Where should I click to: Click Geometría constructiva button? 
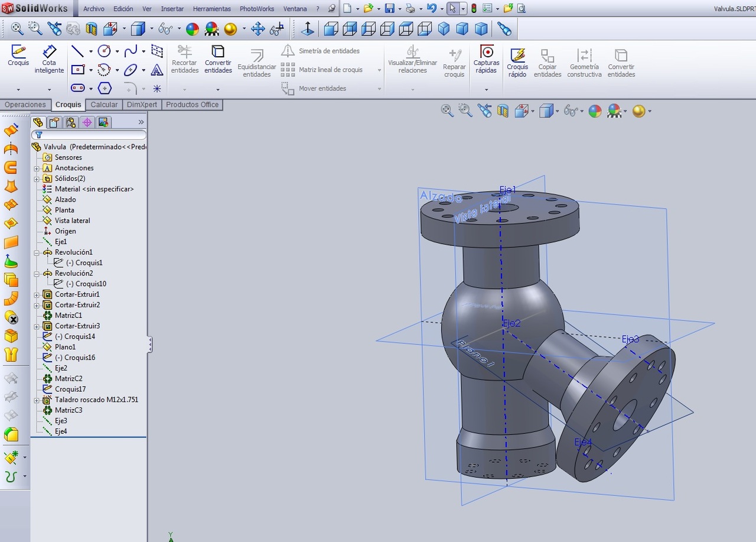[584, 63]
